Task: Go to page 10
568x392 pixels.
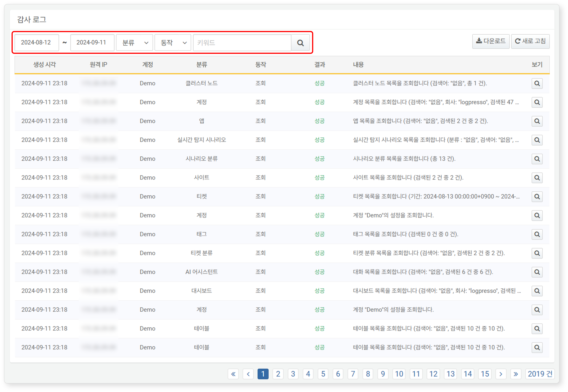Action: point(399,374)
